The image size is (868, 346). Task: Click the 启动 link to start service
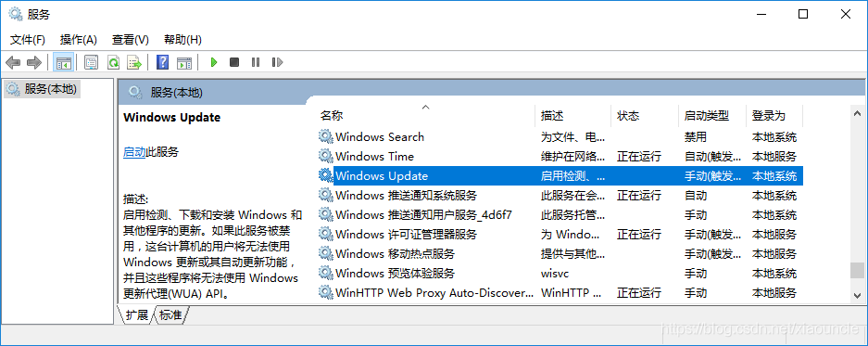click(x=134, y=152)
